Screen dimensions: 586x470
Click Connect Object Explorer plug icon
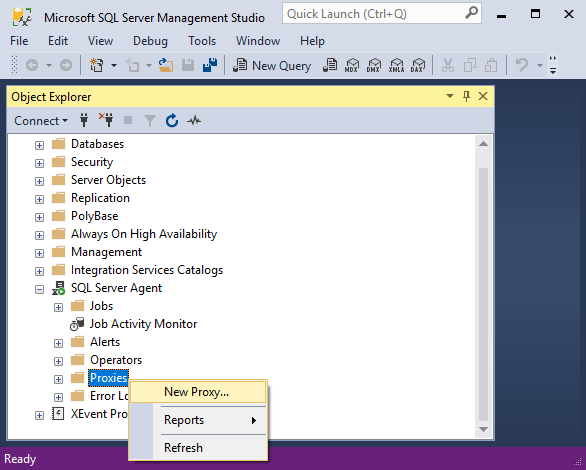click(x=84, y=120)
